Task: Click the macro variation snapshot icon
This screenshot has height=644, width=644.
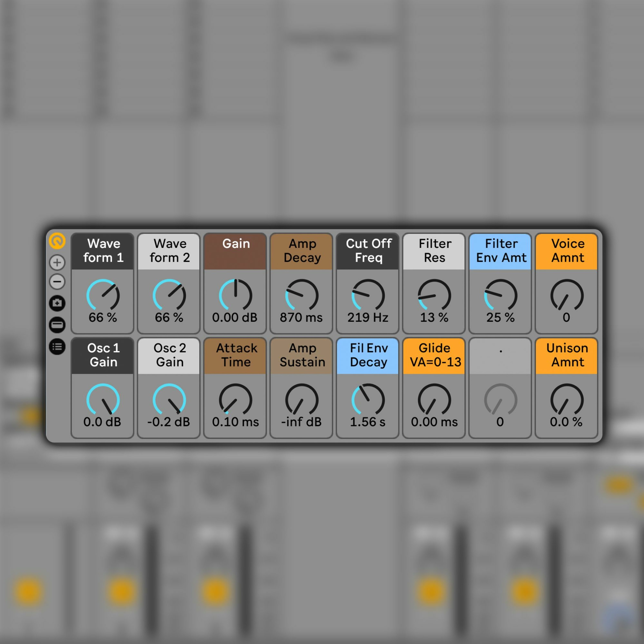Action: pos(57,303)
